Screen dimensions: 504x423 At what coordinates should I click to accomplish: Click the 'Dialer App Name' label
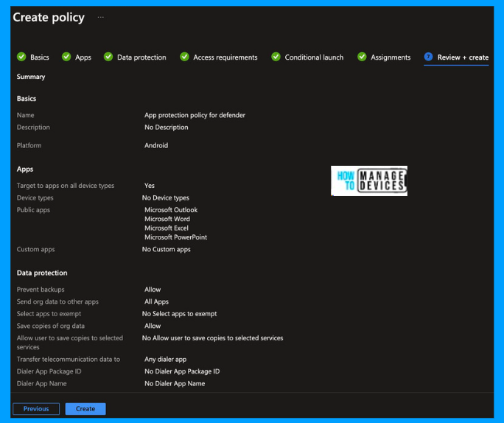coord(42,383)
